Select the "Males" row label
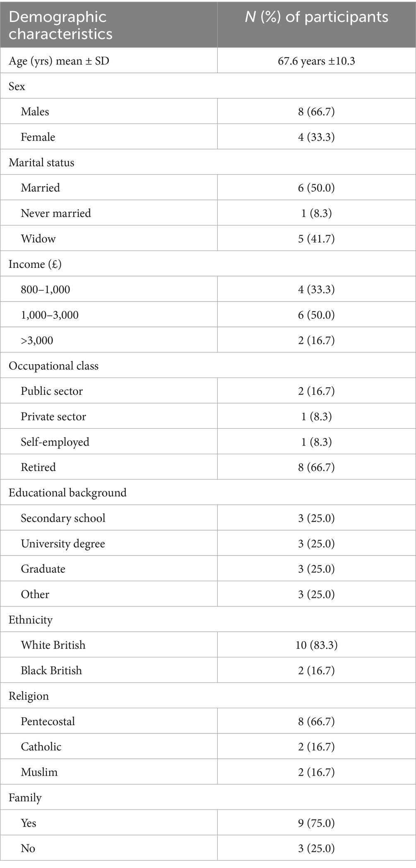 (35, 112)
